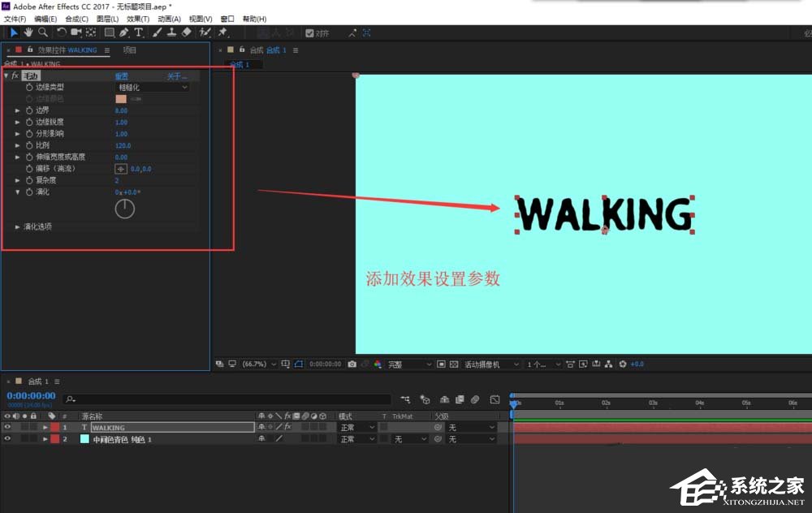Image resolution: width=812 pixels, height=513 pixels.
Task: Select the Clone Stamp tool
Action: pos(172,32)
